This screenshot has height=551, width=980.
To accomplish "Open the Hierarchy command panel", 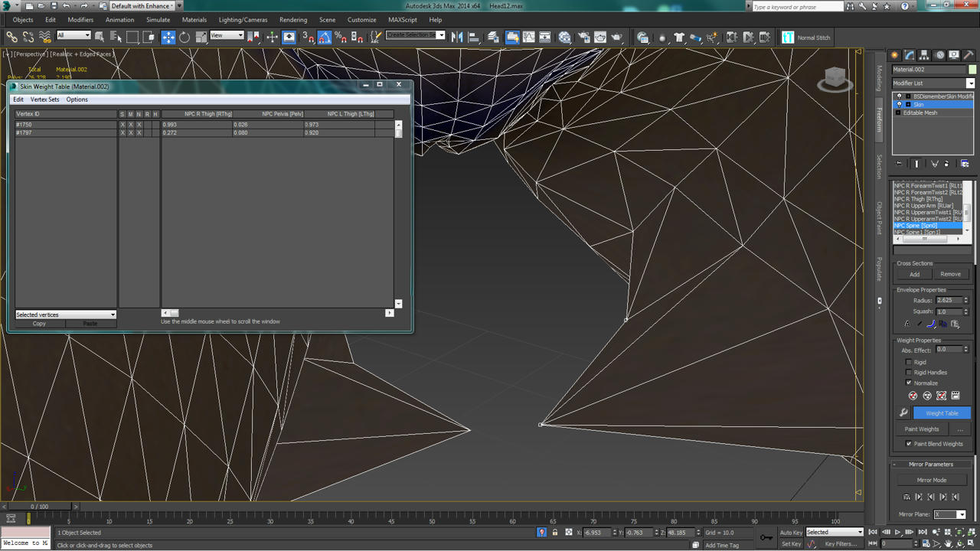I will (x=924, y=55).
